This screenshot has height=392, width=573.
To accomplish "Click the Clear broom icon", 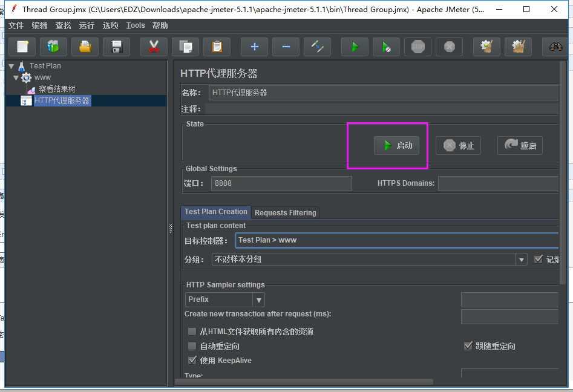I will click(486, 47).
